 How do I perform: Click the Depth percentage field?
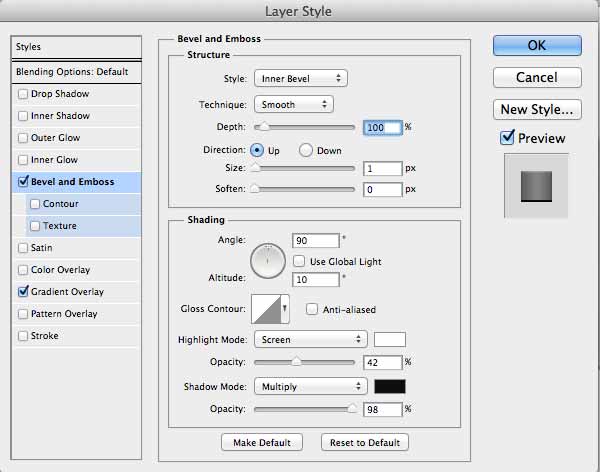click(x=383, y=127)
